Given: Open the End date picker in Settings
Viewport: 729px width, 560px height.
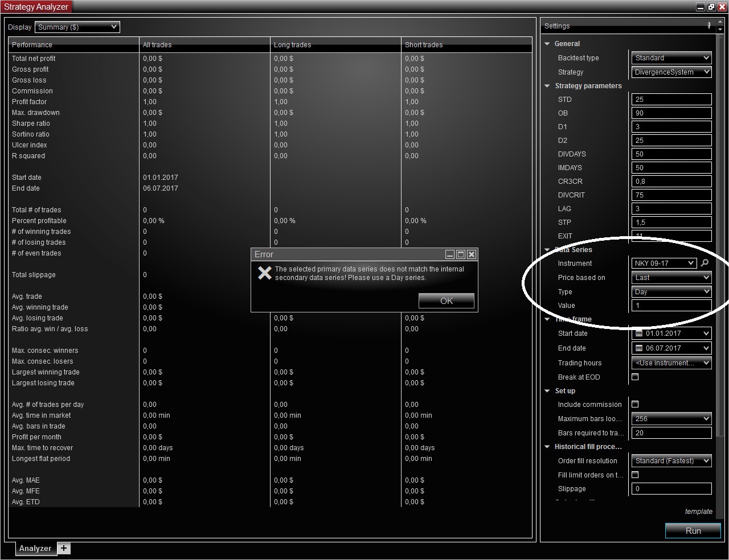Looking at the screenshot, I should point(671,348).
